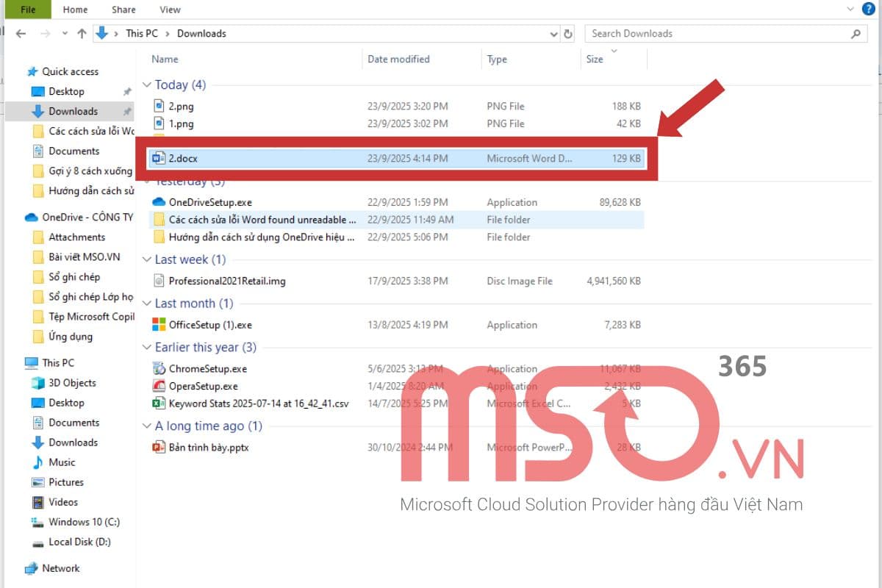Select the Keyword Stats csv Excel icon
Screen dimensions: 882x588
tap(159, 404)
